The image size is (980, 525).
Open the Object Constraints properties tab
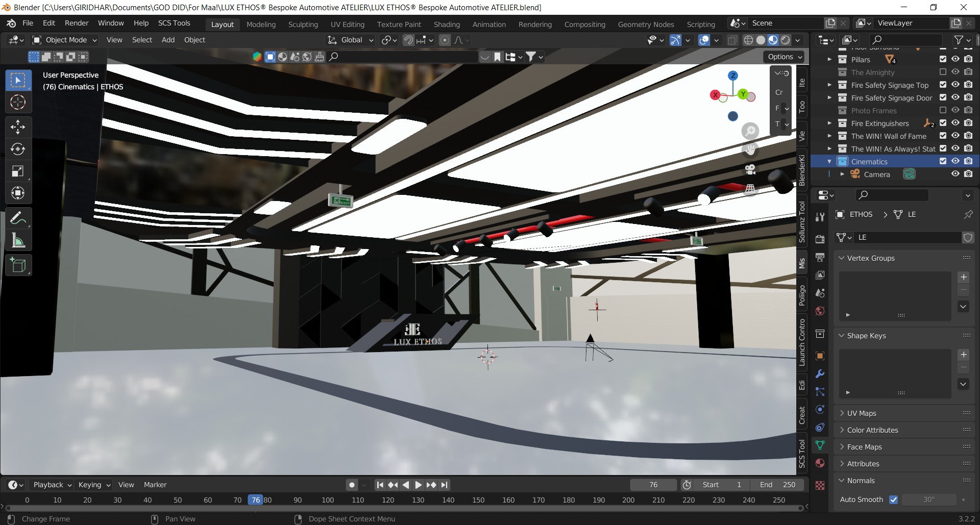click(820, 427)
